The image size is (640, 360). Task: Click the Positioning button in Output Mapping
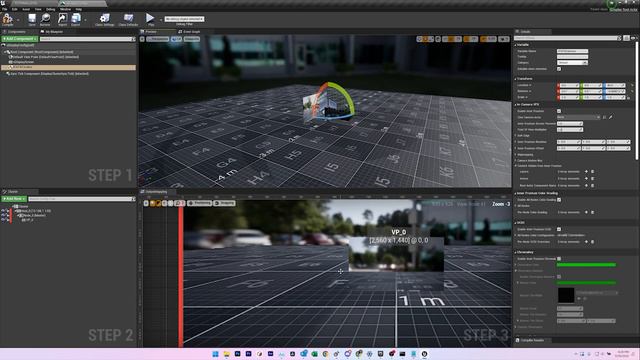coord(200,203)
